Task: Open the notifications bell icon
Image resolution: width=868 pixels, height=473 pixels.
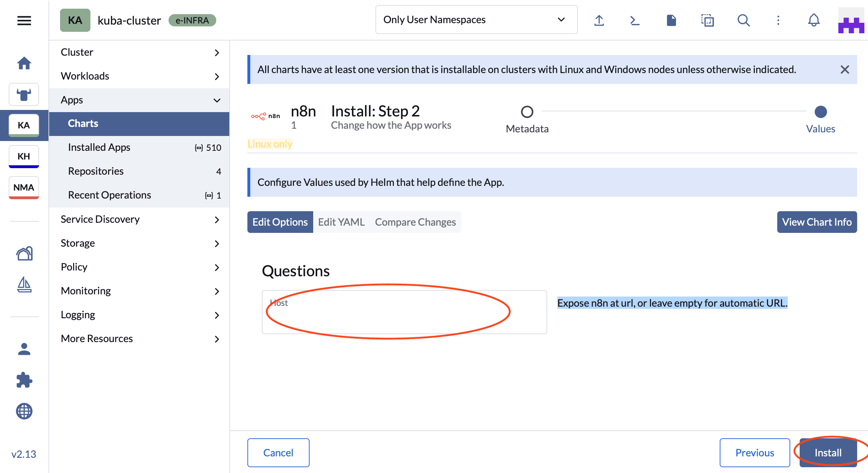Action: point(814,20)
